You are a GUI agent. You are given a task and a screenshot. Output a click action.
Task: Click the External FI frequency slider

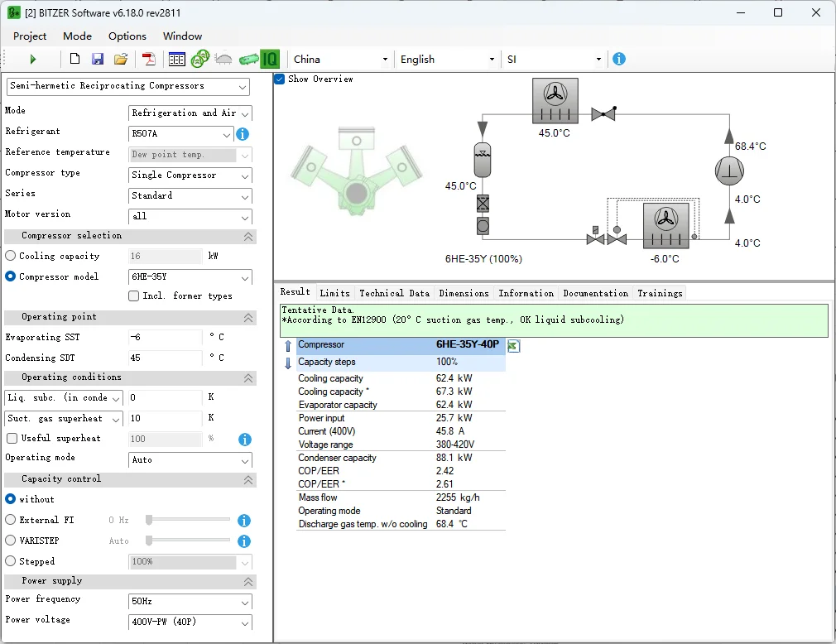[188, 520]
